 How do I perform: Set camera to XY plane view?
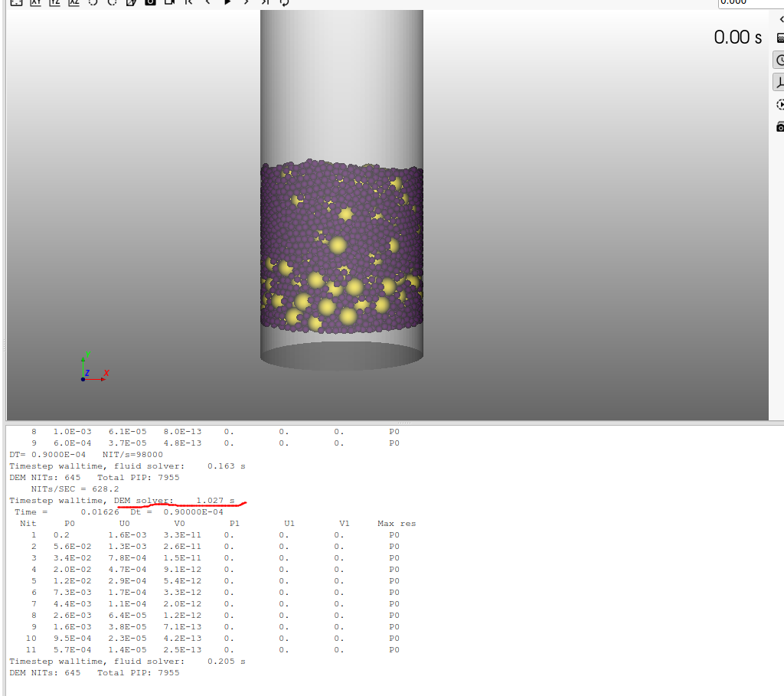[x=35, y=2]
